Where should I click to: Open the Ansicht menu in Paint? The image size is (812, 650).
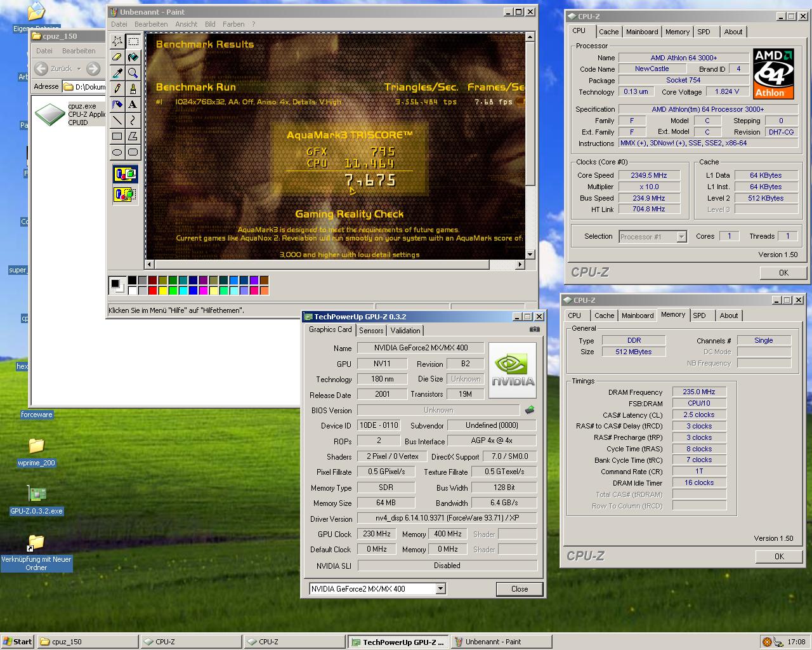pos(187,24)
